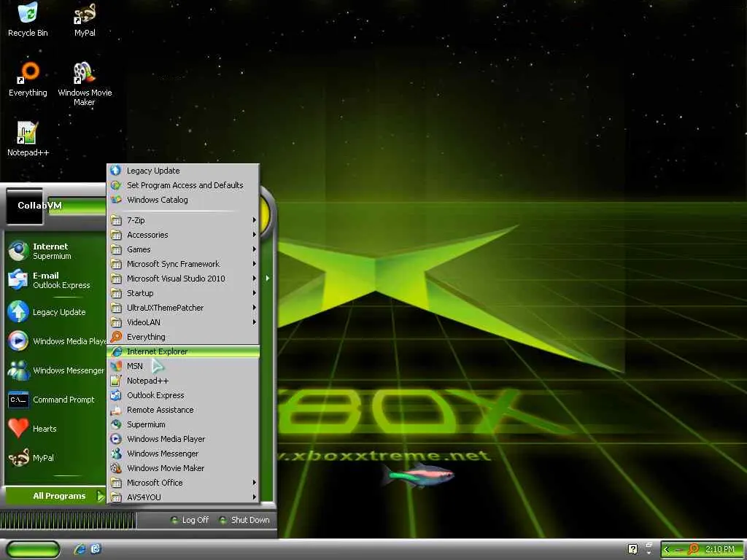This screenshot has width=747, height=560.
Task: Open the Recycle Bin desktop icon
Action: 28,20
